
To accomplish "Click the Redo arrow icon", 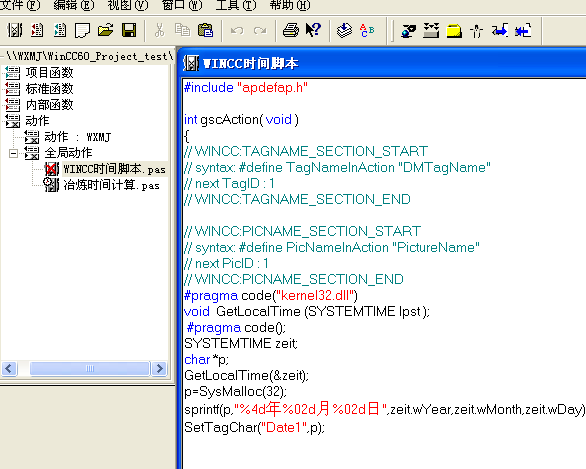I will pyautogui.click(x=260, y=30).
